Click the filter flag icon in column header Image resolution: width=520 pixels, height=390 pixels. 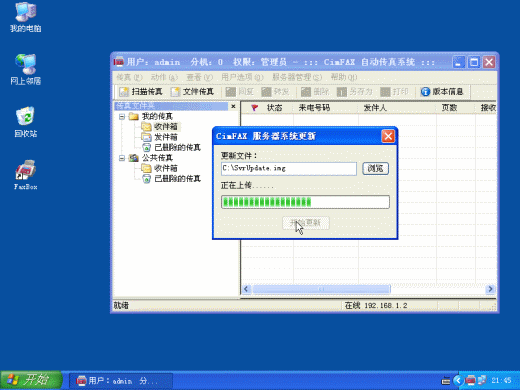click(x=254, y=108)
